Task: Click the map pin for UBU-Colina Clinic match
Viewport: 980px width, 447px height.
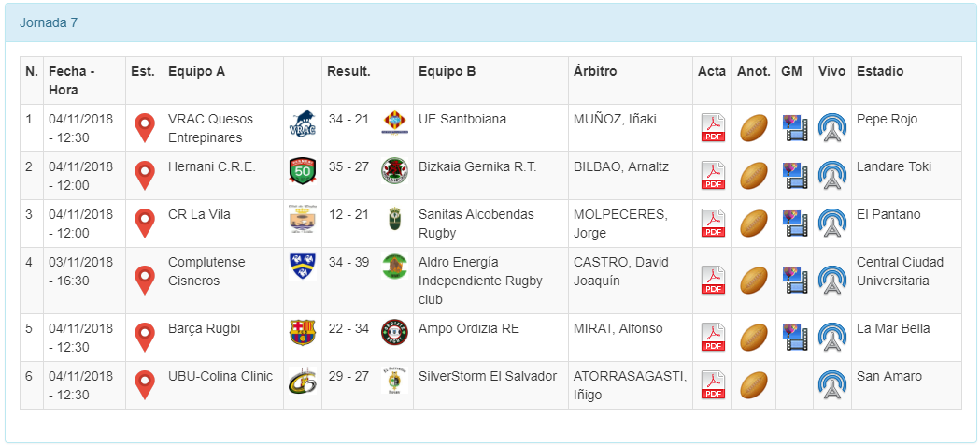Action: tap(144, 385)
